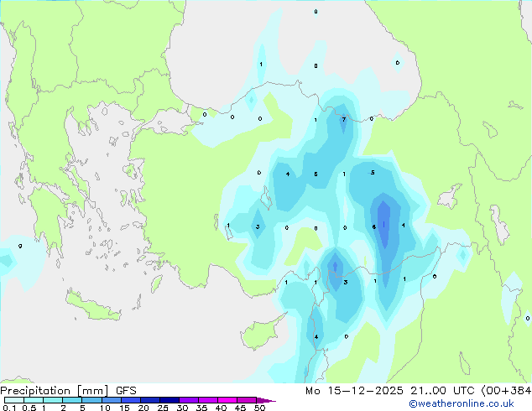This screenshot has width=532, height=411.
Task: Click the '0.5' legend scale label
Action: (29, 408)
